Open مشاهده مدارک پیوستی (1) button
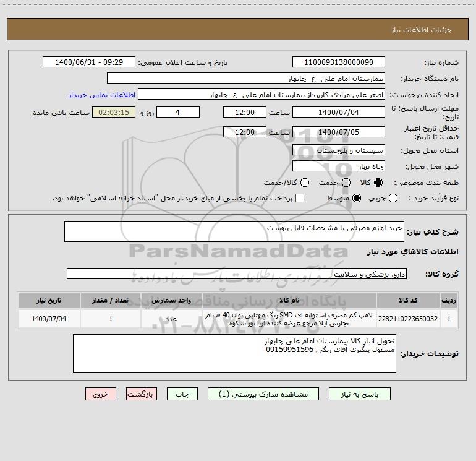The height and width of the screenshot is (461, 476). (x=263, y=394)
